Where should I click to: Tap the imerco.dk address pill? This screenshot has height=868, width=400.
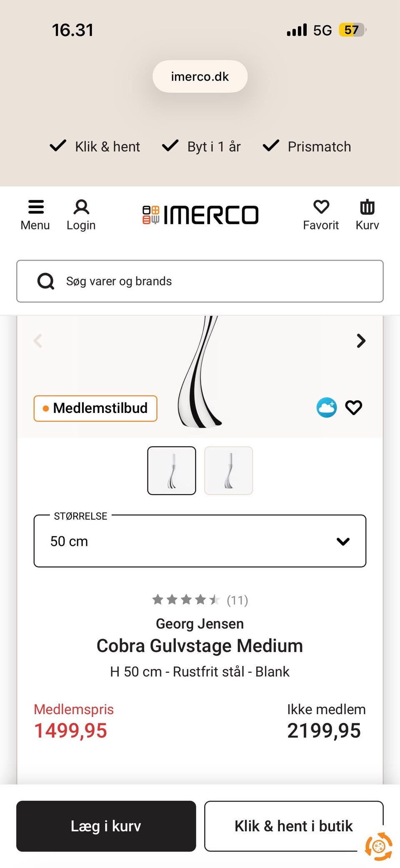[200, 77]
